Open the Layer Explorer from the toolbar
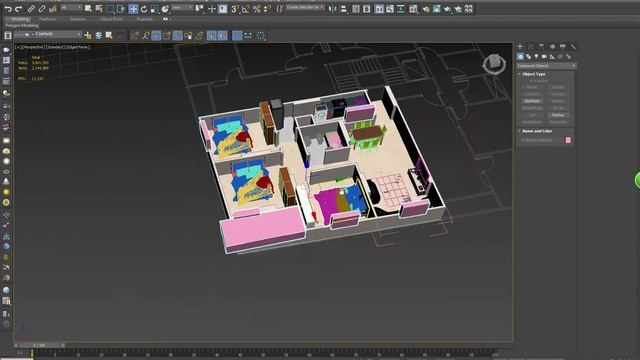The width and height of the screenshot is (640, 360). coord(367,9)
